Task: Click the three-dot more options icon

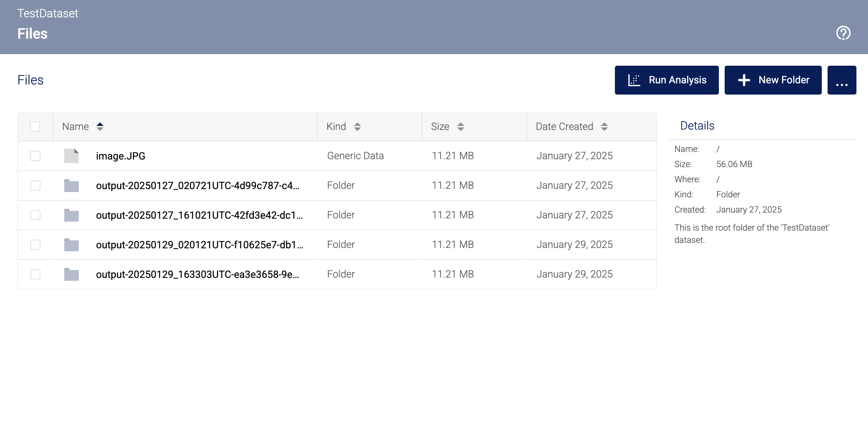Action: 843,80
